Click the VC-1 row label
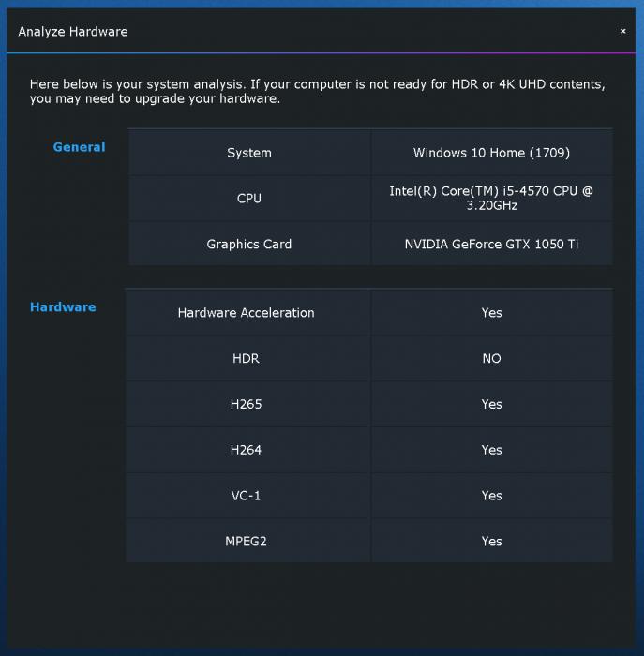This screenshot has height=656, width=644. [x=246, y=496]
